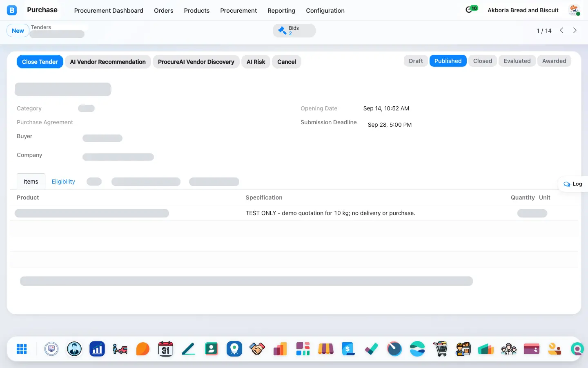Image resolution: width=588 pixels, height=368 pixels.
Task: Open the dollar invoice app icon
Action: pyautogui.click(x=348, y=349)
